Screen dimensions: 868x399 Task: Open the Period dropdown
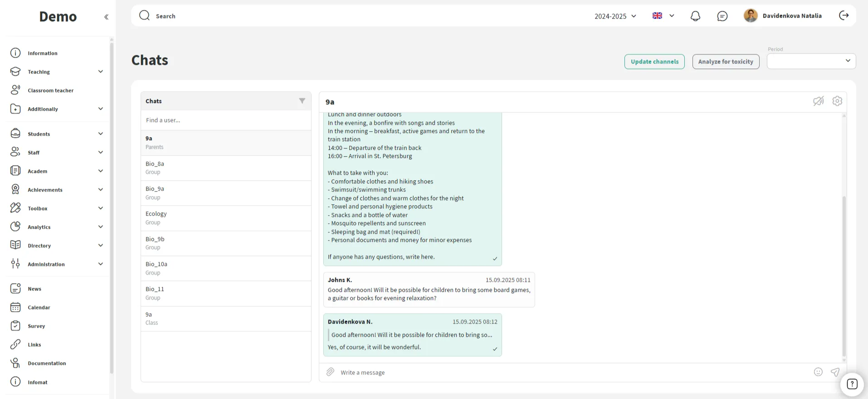point(811,61)
